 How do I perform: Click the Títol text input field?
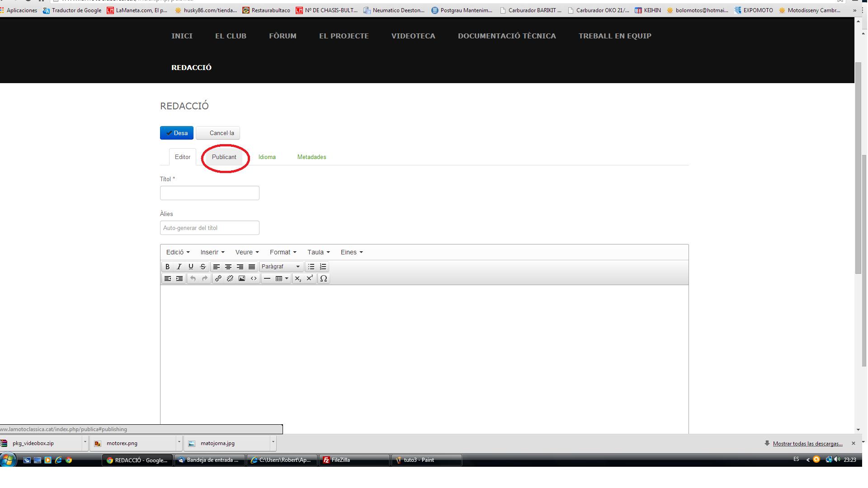[x=210, y=192]
